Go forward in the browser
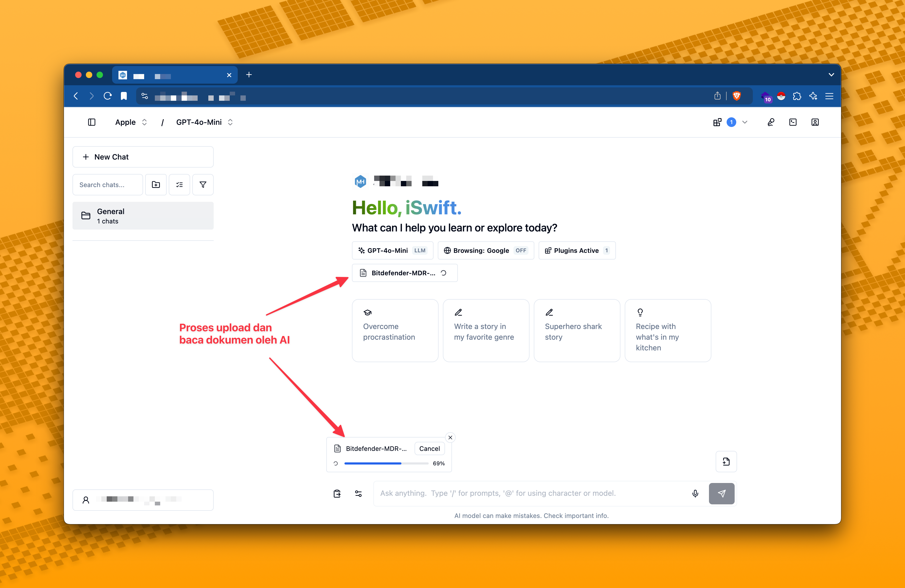The height and width of the screenshot is (588, 905). click(x=91, y=96)
